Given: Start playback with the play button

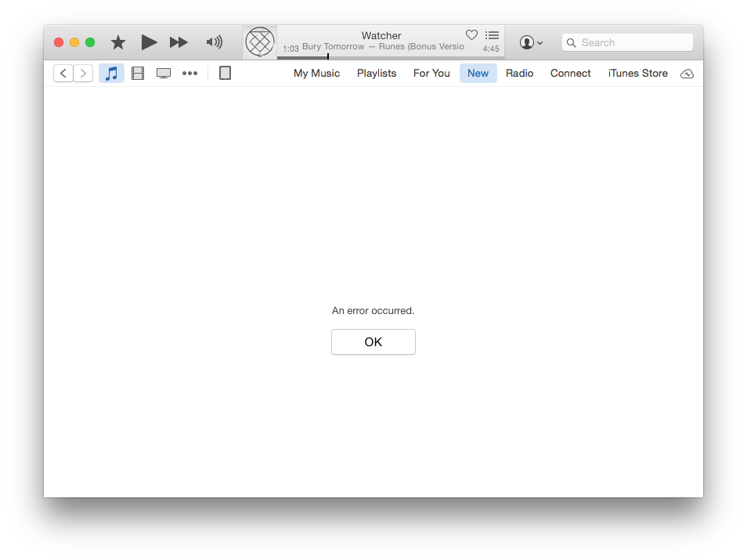Looking at the screenshot, I should pyautogui.click(x=149, y=42).
